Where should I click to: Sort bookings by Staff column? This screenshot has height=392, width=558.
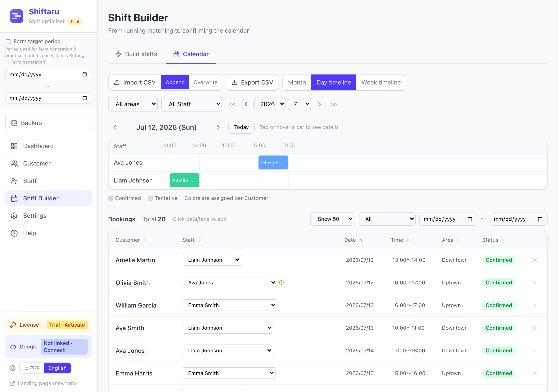[x=192, y=240]
